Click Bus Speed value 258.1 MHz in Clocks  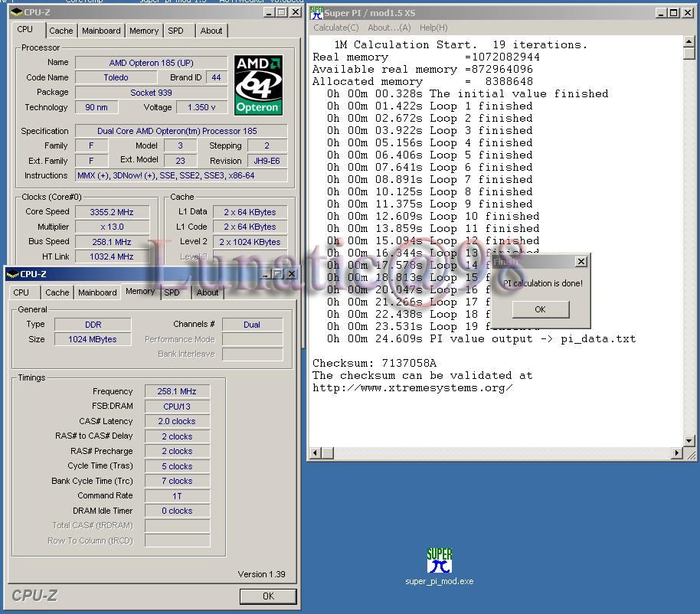pyautogui.click(x=112, y=242)
